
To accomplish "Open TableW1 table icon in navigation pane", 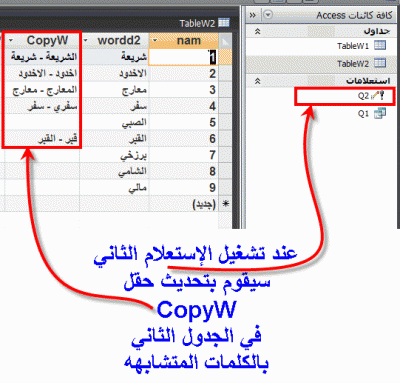I will (380, 45).
